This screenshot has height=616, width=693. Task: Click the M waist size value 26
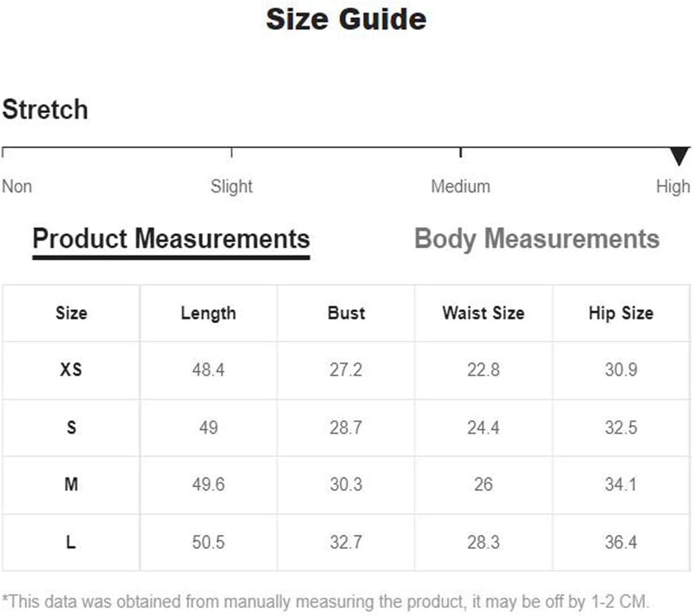(484, 484)
